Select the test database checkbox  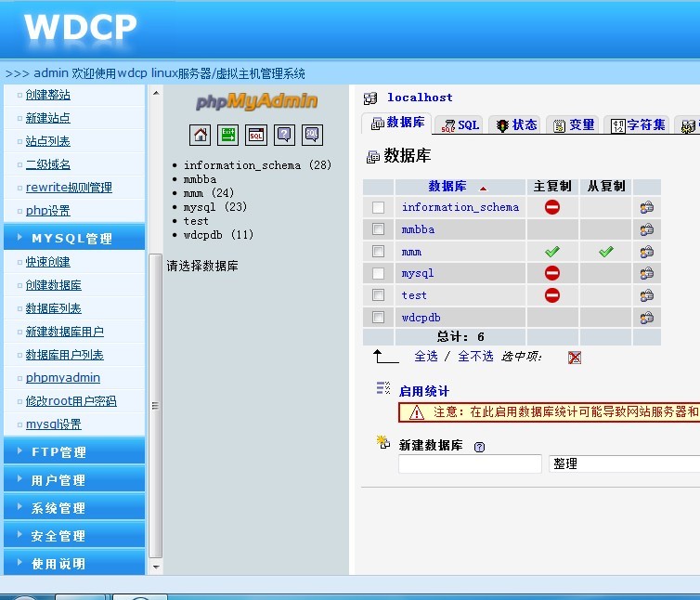(378, 295)
